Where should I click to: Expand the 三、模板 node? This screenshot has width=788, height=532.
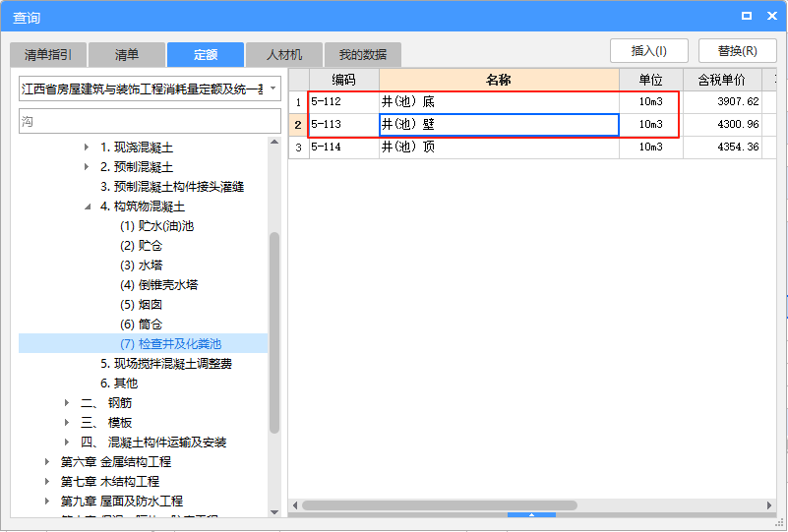[67, 422]
